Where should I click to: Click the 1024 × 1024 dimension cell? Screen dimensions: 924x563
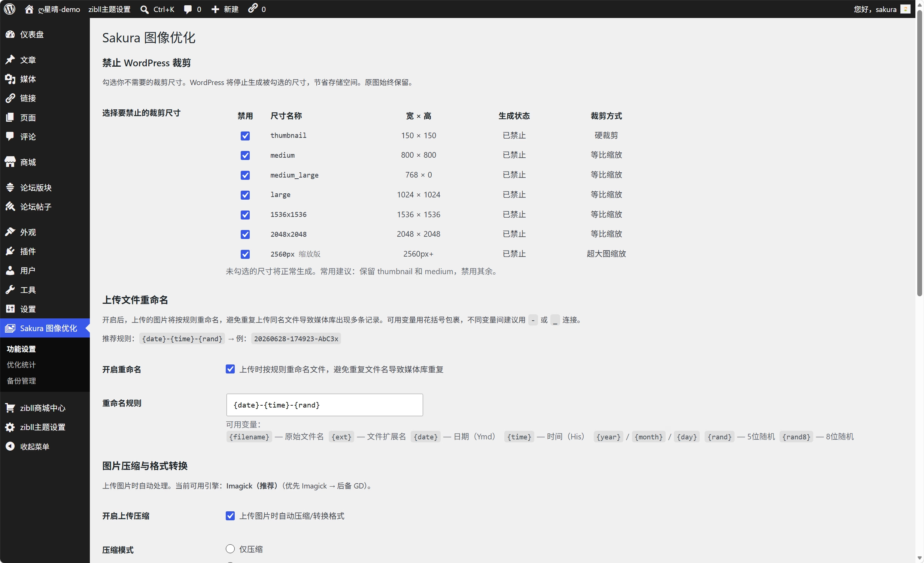point(419,195)
